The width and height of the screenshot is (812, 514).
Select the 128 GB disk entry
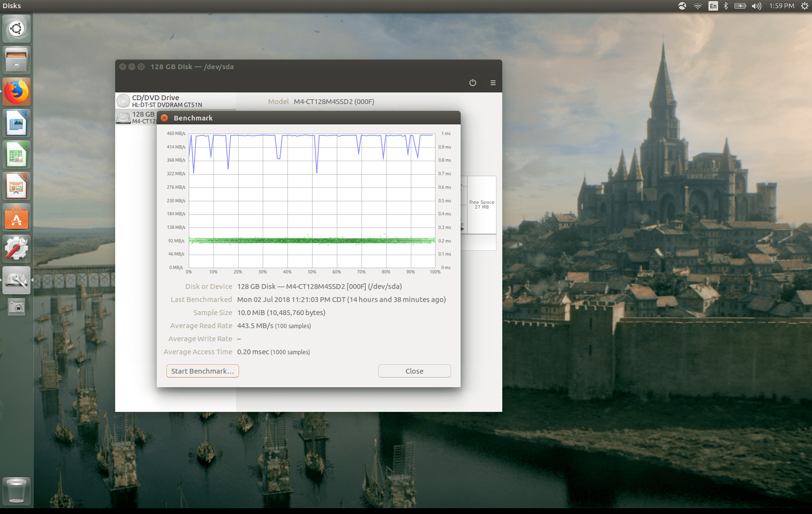pyautogui.click(x=136, y=118)
